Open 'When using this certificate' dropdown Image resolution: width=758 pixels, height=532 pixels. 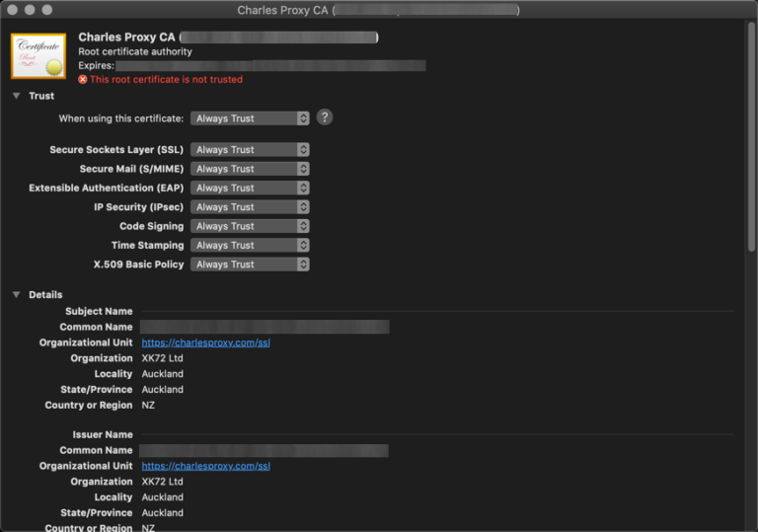[x=250, y=118]
